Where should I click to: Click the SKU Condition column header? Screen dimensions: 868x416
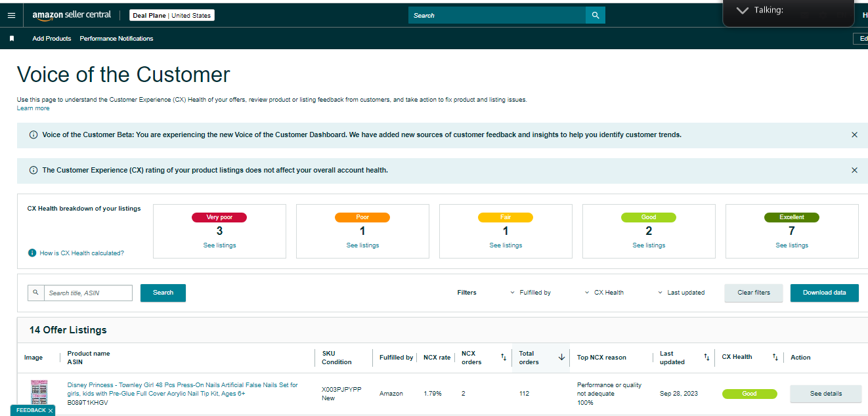337,358
